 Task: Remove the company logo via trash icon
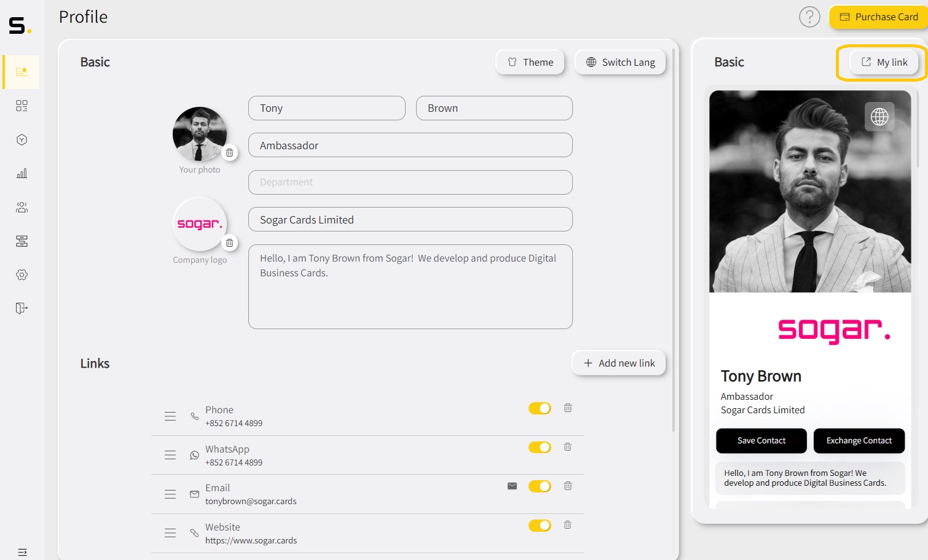pyautogui.click(x=229, y=243)
